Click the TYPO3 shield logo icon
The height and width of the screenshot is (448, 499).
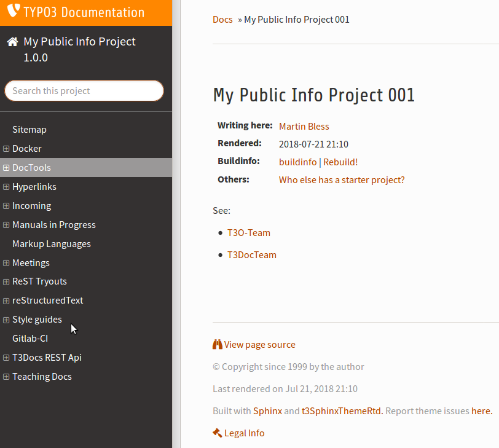click(x=14, y=10)
